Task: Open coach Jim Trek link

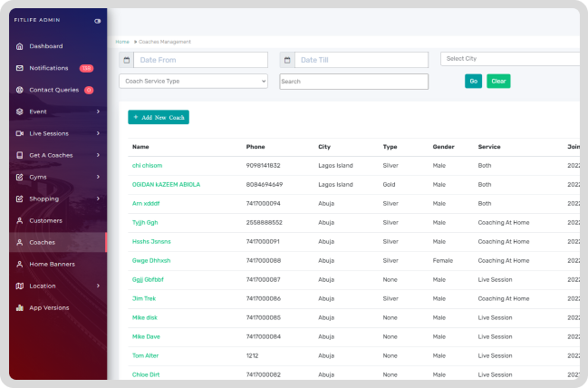Action: (x=144, y=298)
